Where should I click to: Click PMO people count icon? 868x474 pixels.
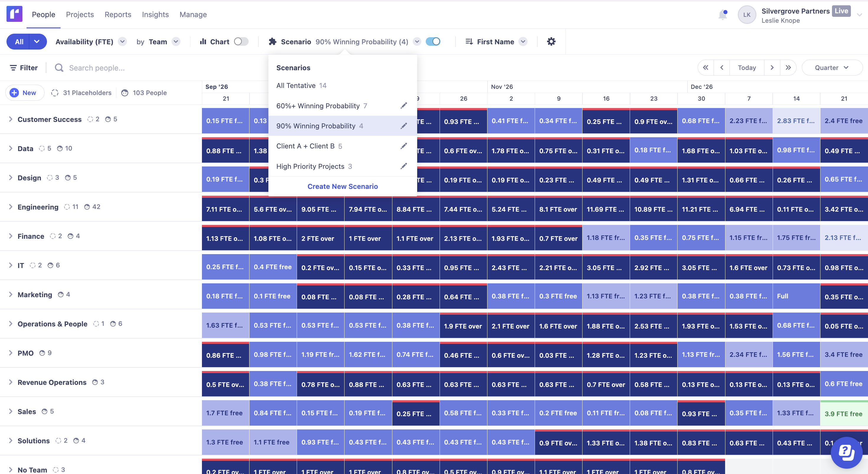pos(42,353)
